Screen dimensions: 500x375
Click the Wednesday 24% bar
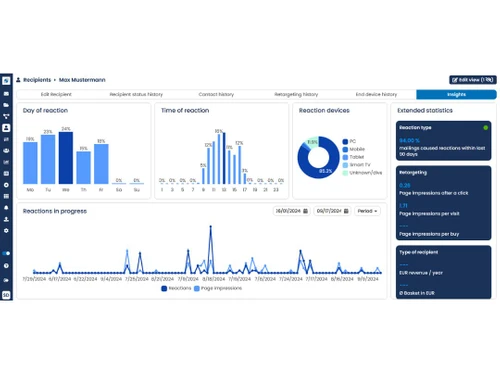[x=66, y=158]
